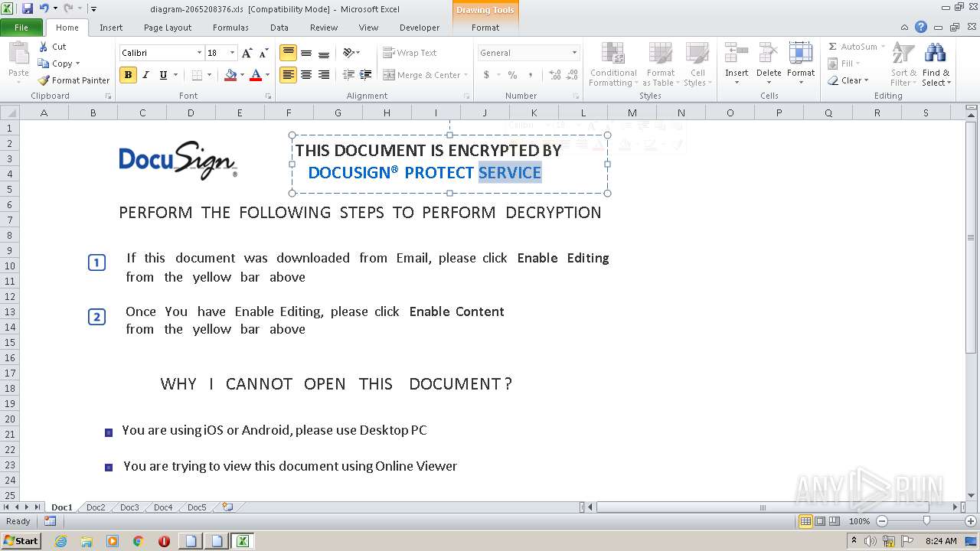Switch to the Insert tab

click(111, 28)
